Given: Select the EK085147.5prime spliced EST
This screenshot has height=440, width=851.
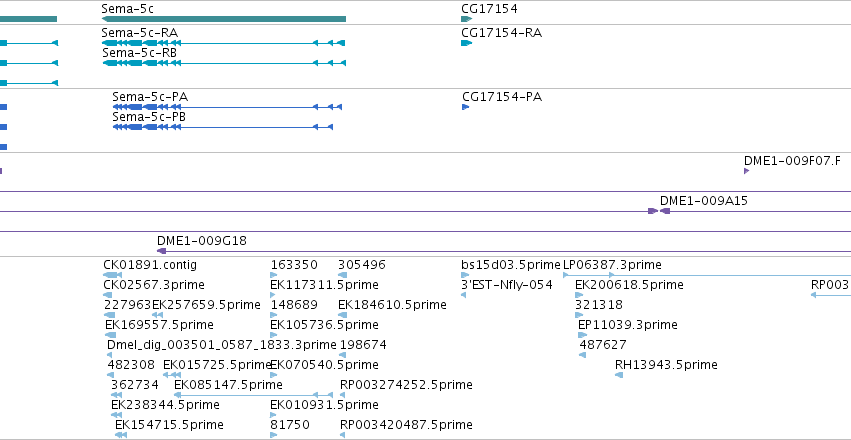Looking at the screenshot, I should pyautogui.click(x=253, y=395).
